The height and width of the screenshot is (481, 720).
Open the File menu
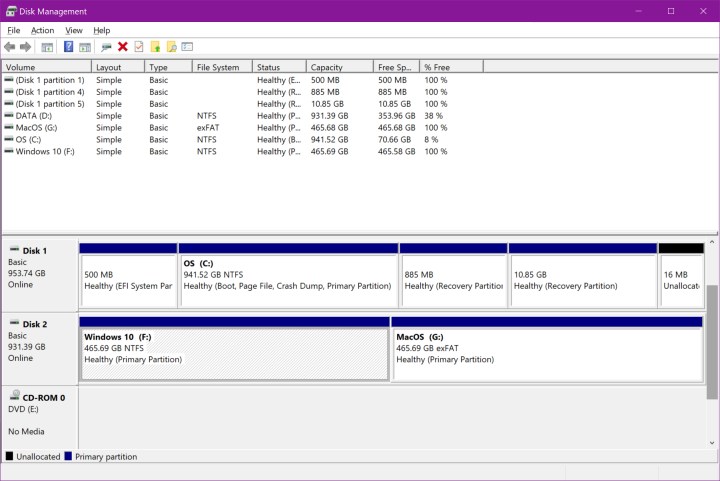13,30
